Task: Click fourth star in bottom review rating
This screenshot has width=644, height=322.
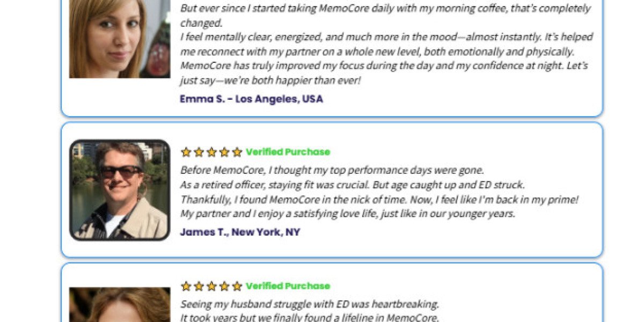Action: tap(224, 286)
